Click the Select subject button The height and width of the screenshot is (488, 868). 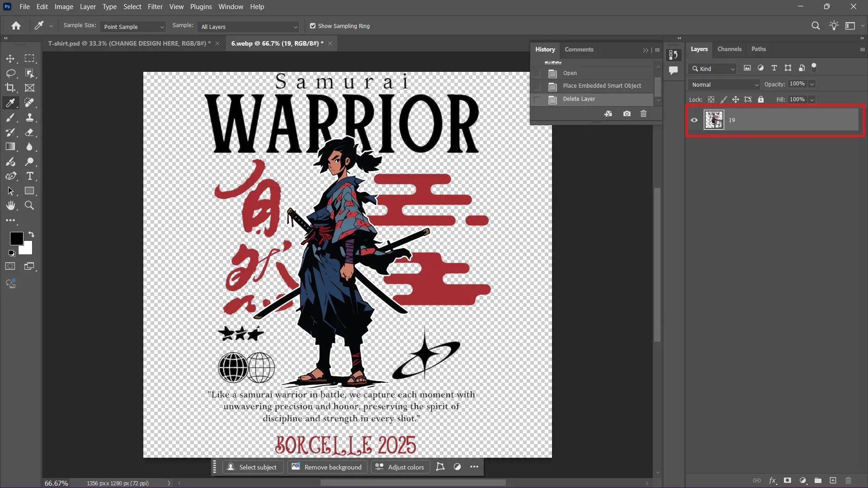(253, 467)
